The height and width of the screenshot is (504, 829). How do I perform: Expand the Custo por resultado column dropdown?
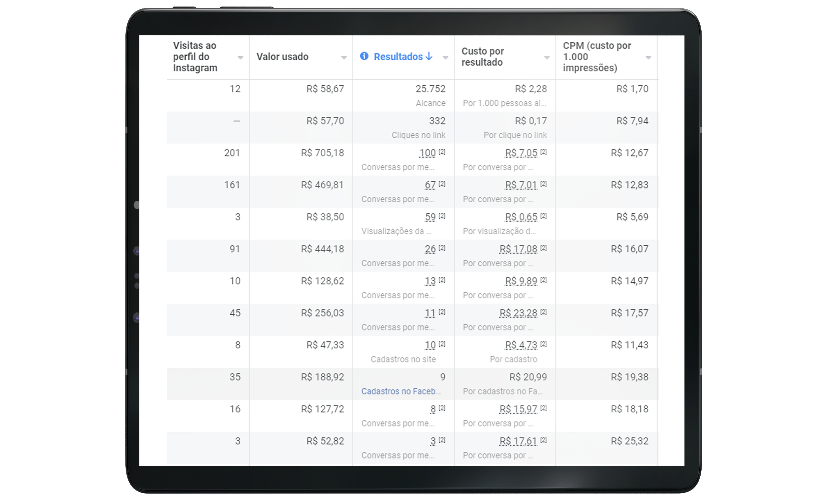[x=547, y=58]
